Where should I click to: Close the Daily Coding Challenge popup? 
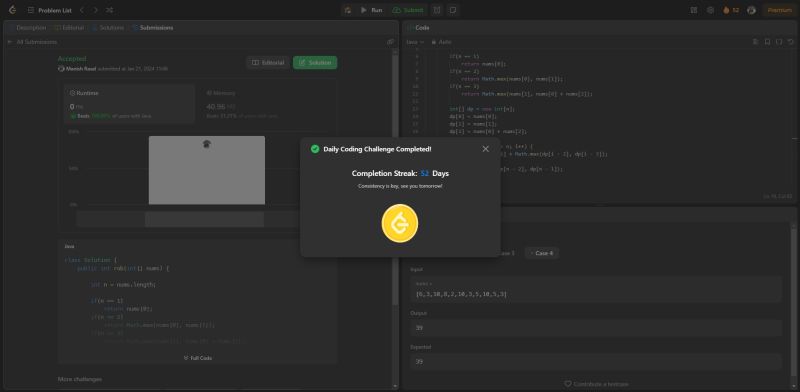[485, 149]
